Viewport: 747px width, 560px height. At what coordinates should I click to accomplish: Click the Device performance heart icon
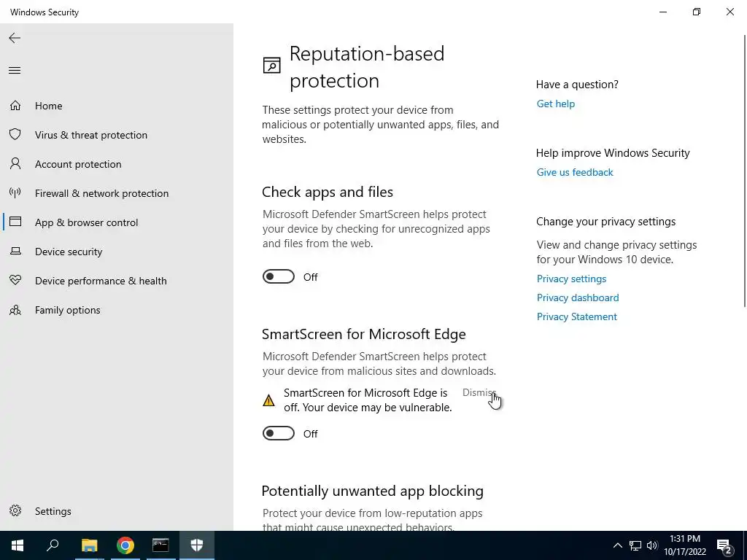(15, 280)
